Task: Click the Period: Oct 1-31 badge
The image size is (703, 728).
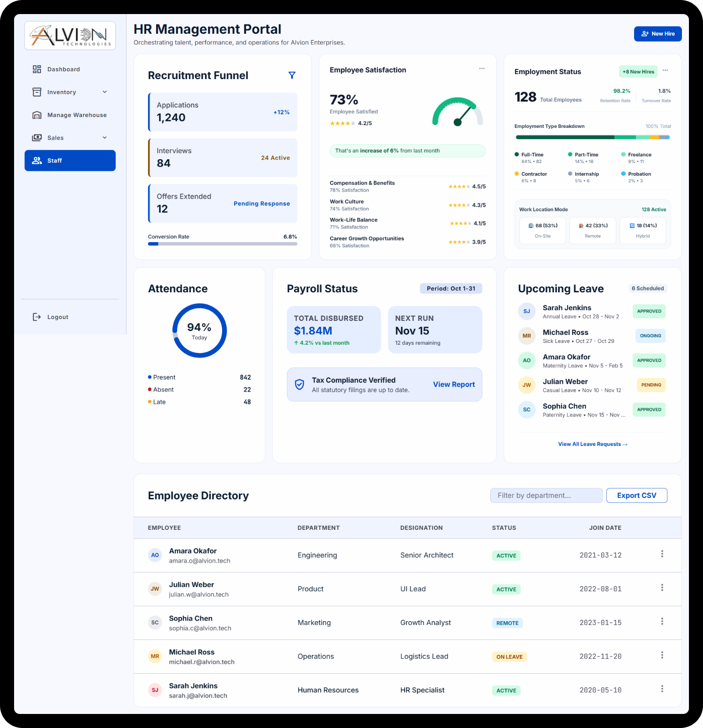Action: pyautogui.click(x=451, y=289)
